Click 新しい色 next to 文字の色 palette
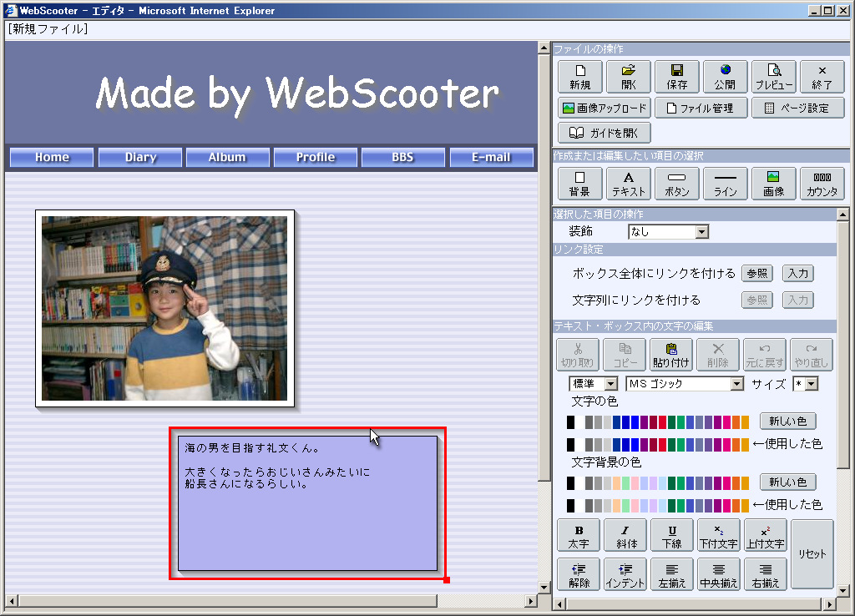The image size is (855, 616). (788, 421)
